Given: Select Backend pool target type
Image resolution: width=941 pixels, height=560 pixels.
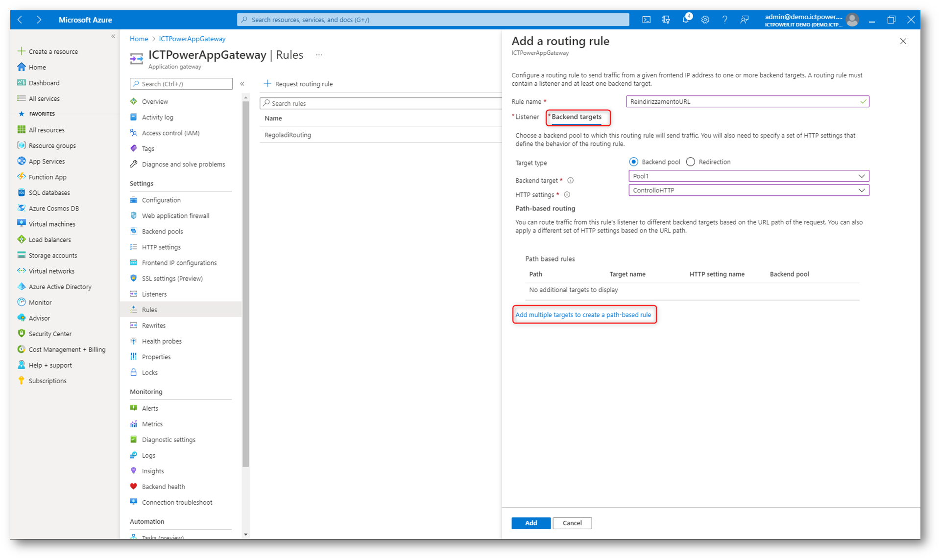Looking at the screenshot, I should [633, 162].
